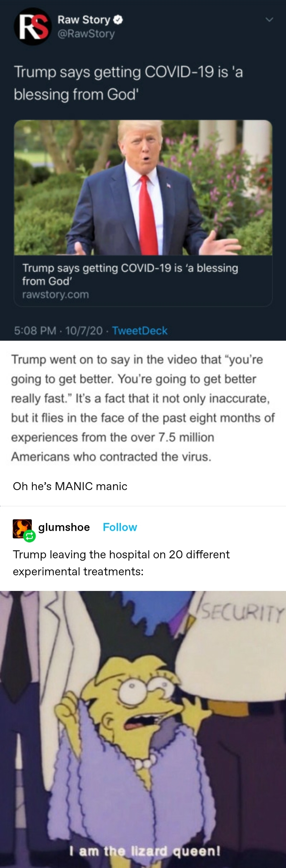Click the link card headline about COVID-19

tap(130, 274)
